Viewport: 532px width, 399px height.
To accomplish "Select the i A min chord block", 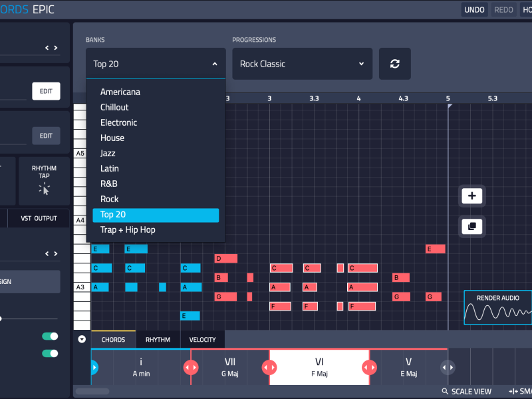I will coord(141,367).
